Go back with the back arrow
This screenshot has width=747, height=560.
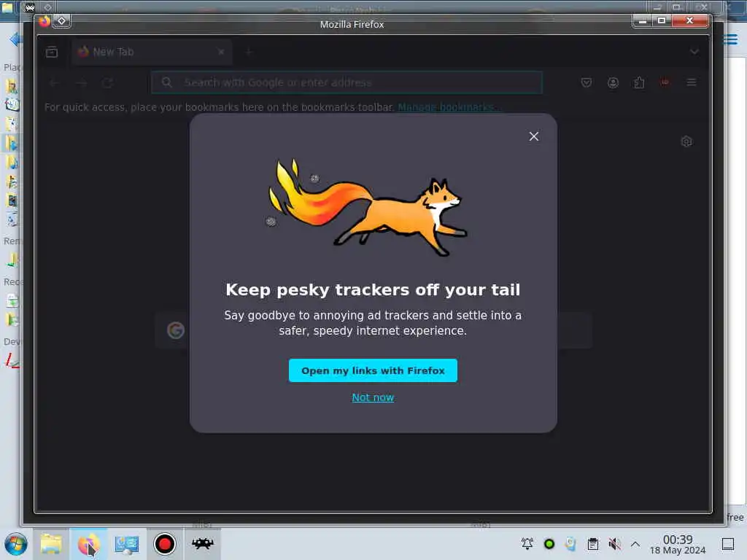click(x=54, y=83)
